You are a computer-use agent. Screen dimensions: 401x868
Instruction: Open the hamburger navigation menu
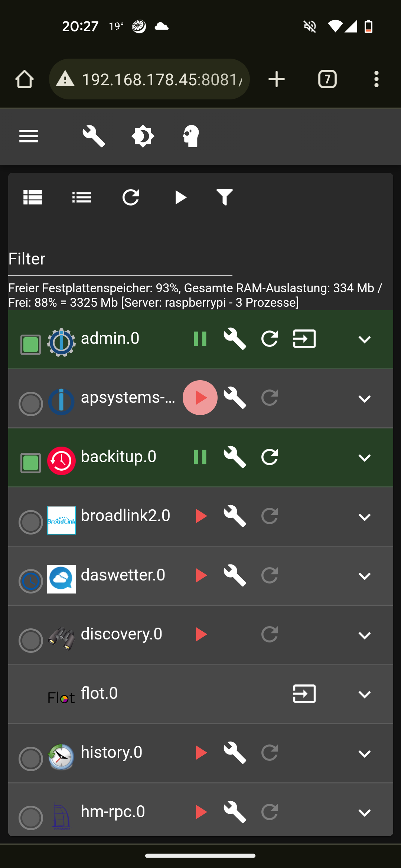coord(29,137)
